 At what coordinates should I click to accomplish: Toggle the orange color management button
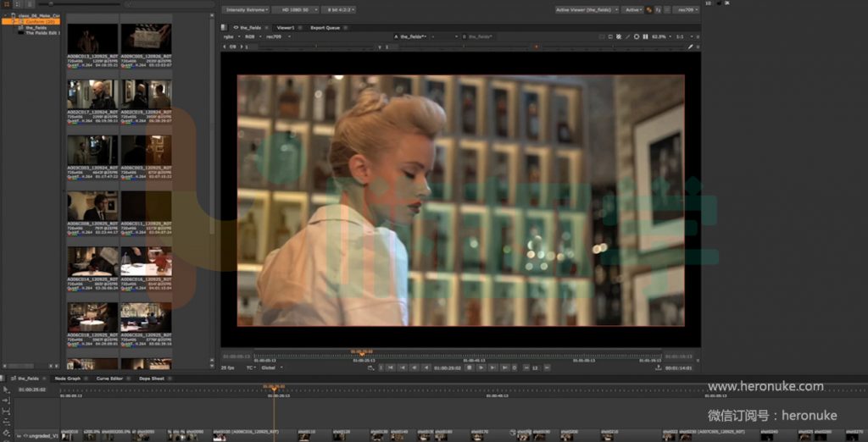(x=649, y=10)
